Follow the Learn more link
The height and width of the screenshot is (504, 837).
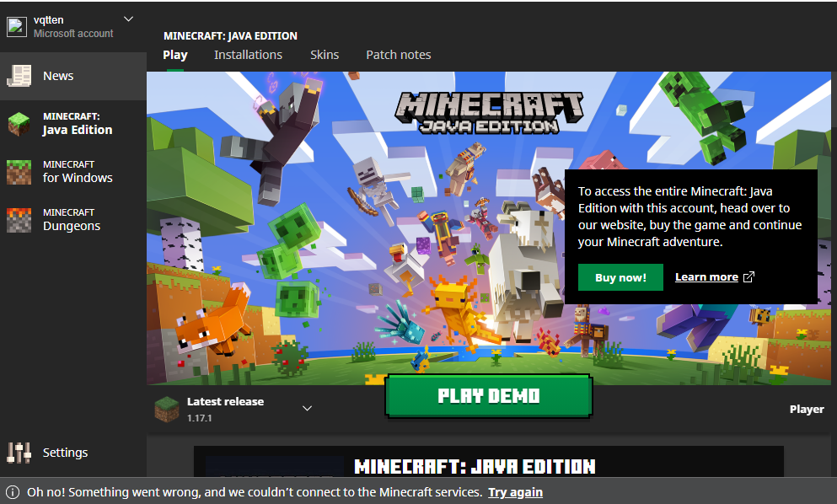(x=706, y=277)
